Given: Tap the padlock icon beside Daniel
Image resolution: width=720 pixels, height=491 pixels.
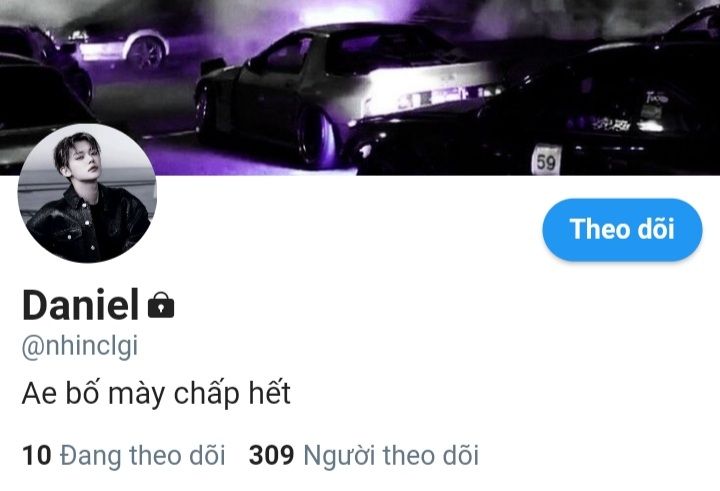Looking at the screenshot, I should point(161,305).
